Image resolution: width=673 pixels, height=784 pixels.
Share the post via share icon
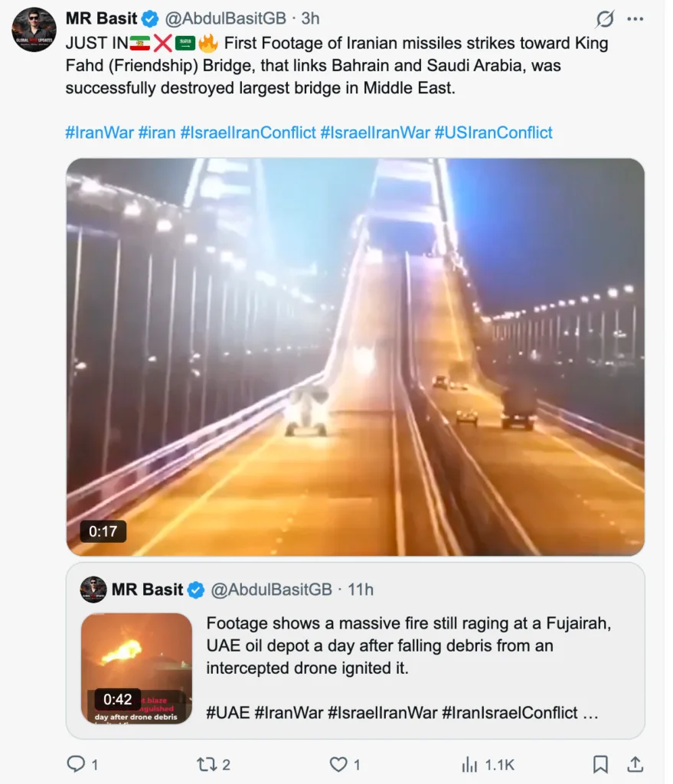[x=635, y=763]
